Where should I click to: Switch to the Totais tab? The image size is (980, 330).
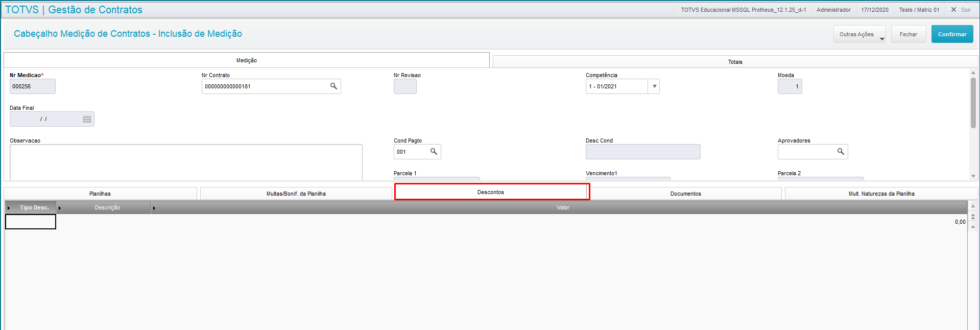tap(735, 62)
